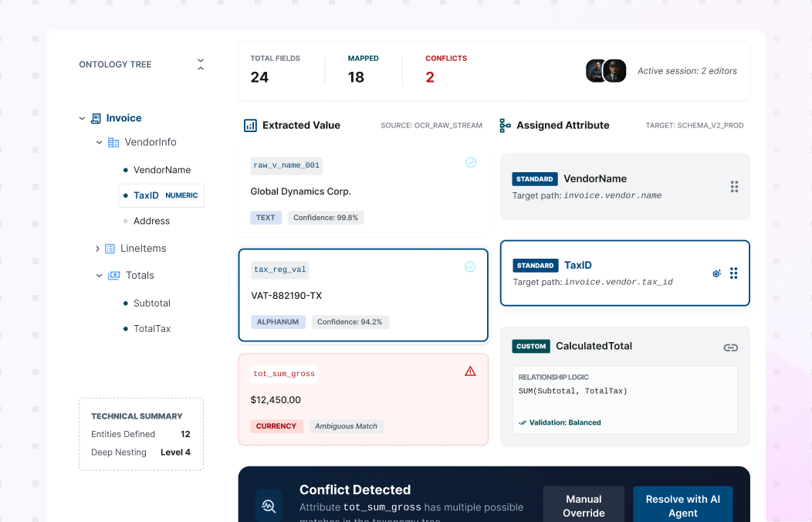
Task: Click the STANDARD badge beside VendorName
Action: (535, 179)
